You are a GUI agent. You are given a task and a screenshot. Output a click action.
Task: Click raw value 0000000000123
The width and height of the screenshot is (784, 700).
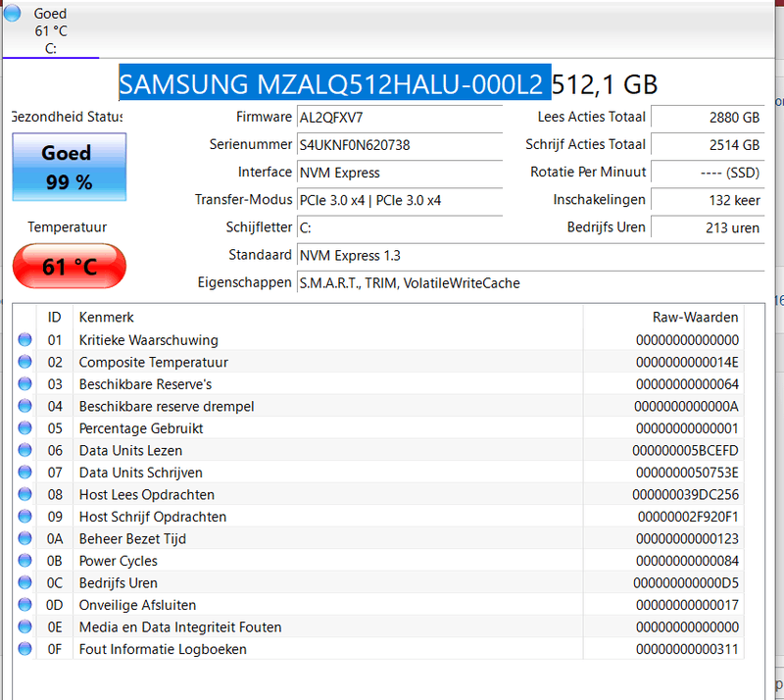click(687, 539)
